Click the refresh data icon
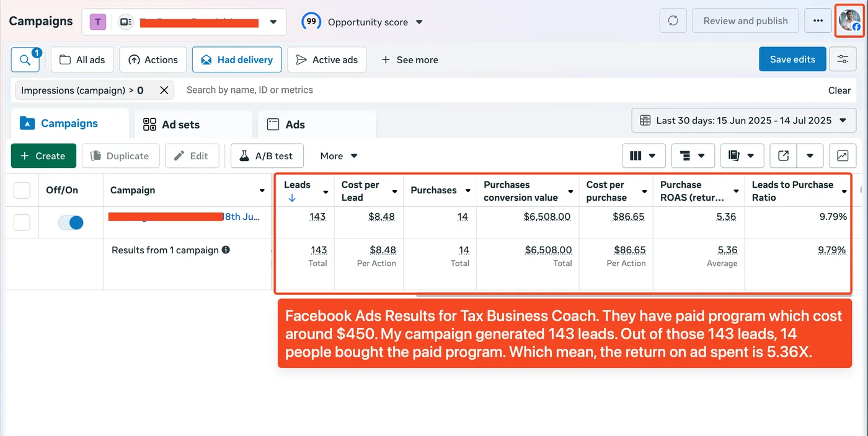 673,20
